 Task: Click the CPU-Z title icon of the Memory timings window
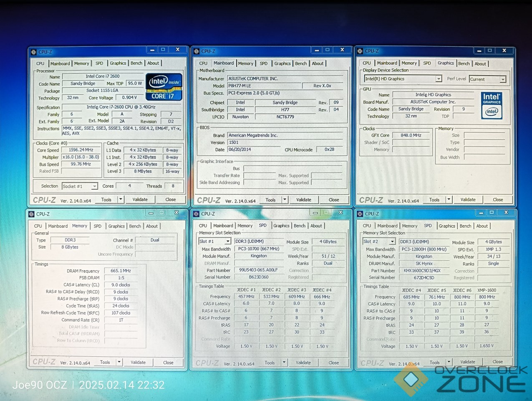point(31,214)
